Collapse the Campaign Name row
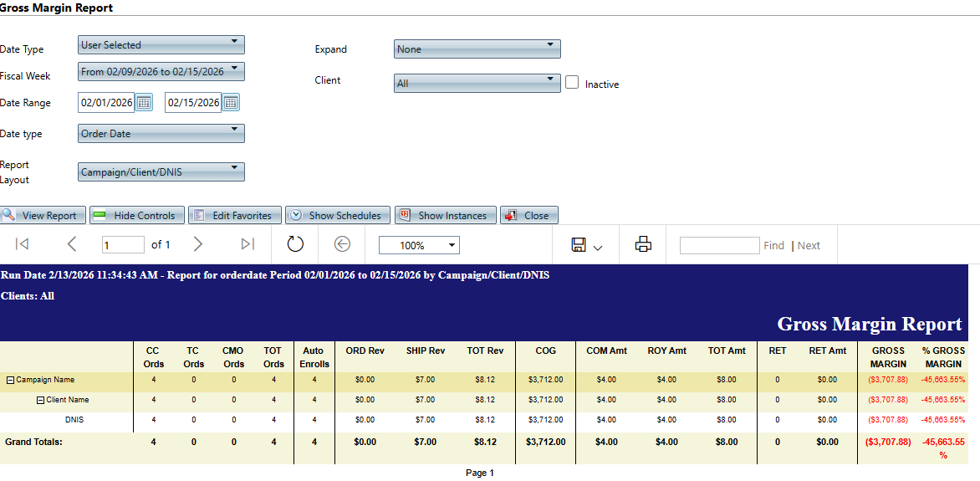The image size is (980, 481). click(x=10, y=380)
